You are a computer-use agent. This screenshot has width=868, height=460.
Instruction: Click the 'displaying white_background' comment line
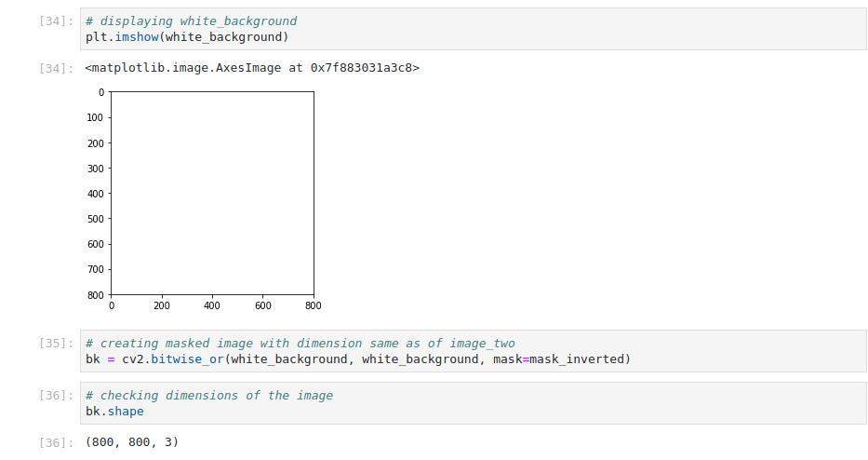pyautogui.click(x=191, y=21)
